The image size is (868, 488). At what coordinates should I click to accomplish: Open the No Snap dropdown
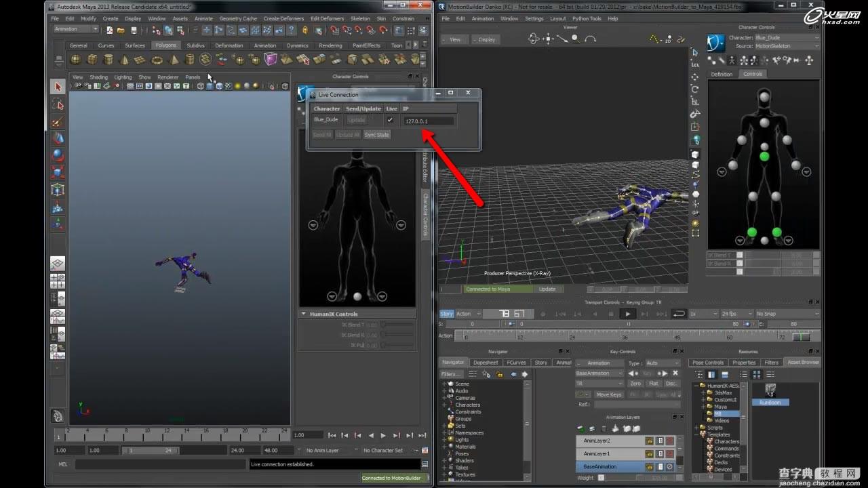click(x=787, y=314)
